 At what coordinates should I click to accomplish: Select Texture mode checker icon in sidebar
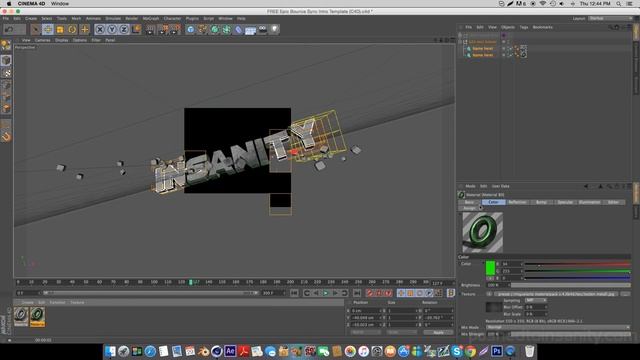coord(7,73)
